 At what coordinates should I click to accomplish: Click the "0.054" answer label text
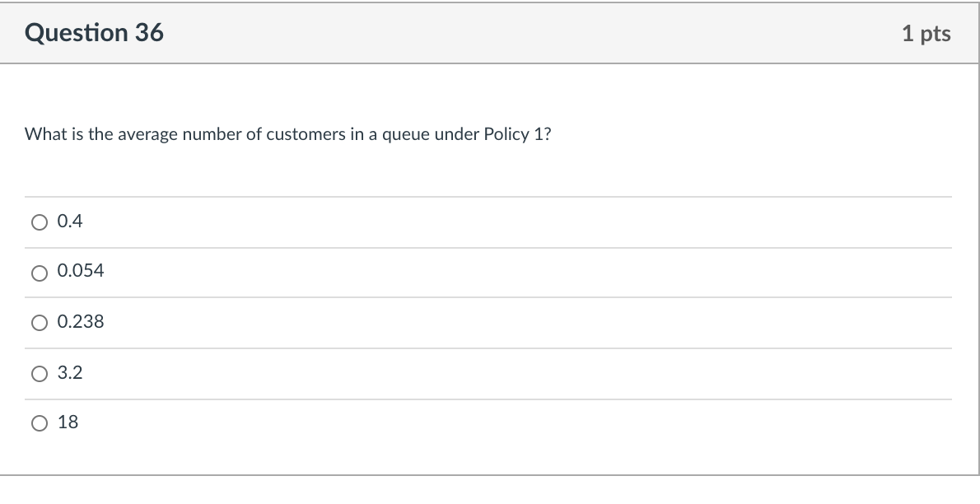click(81, 272)
